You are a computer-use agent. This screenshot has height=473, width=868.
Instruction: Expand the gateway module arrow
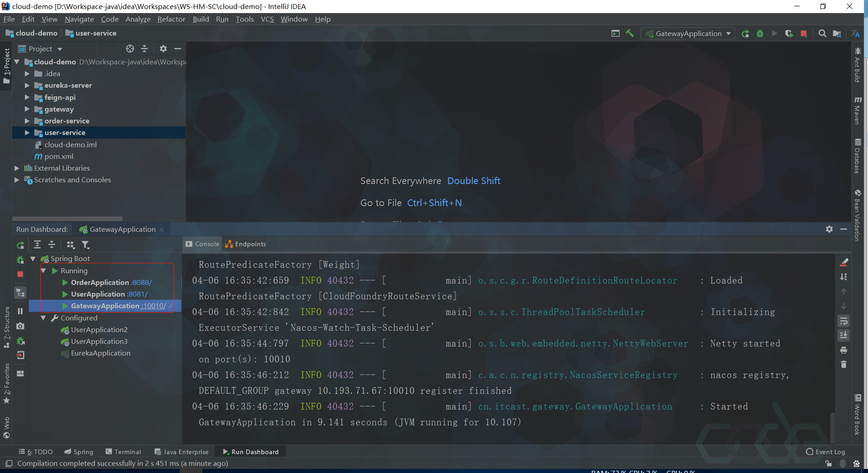(x=27, y=109)
